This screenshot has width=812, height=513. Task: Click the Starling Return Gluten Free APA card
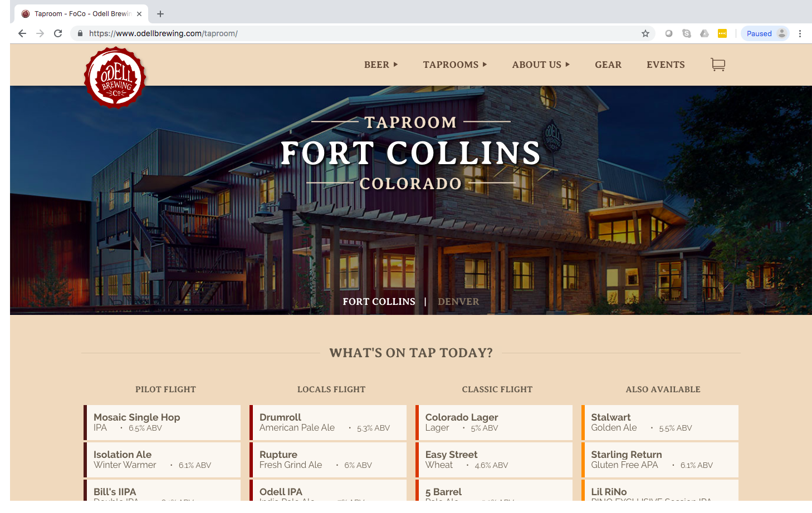(660, 460)
